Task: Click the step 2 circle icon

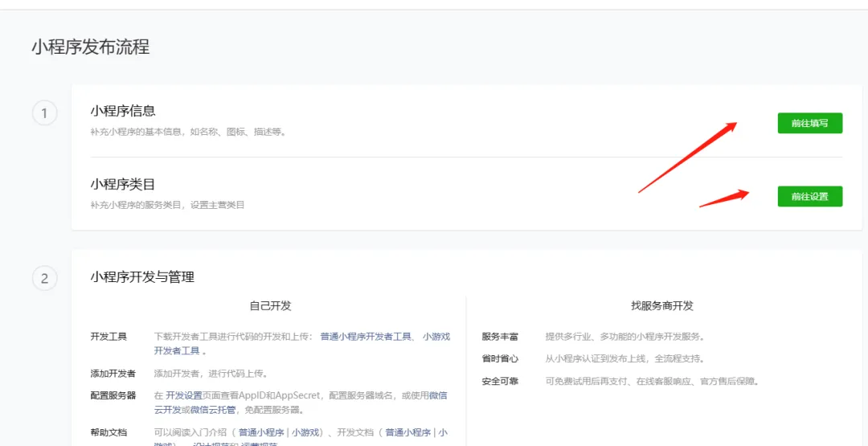Action: point(44,278)
